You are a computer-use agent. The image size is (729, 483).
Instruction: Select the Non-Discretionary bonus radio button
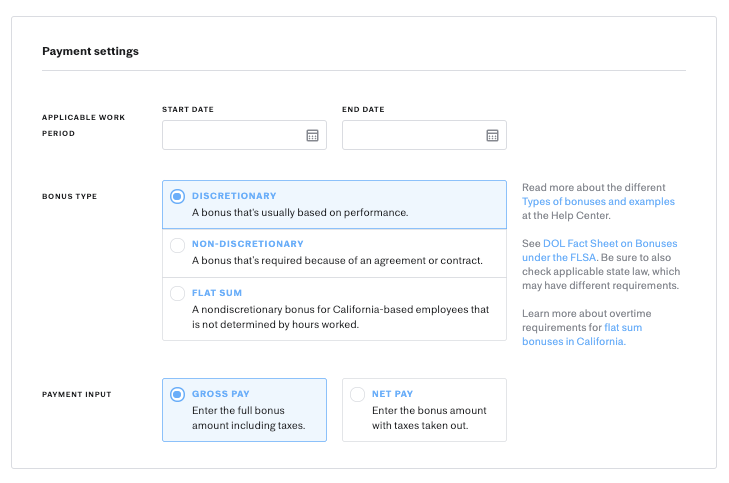click(177, 245)
